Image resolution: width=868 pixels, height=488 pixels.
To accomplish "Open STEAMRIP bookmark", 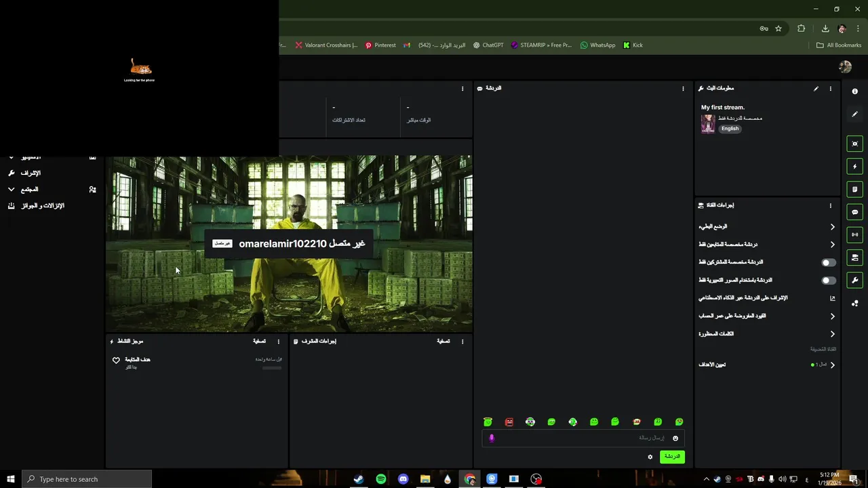I will tap(541, 45).
